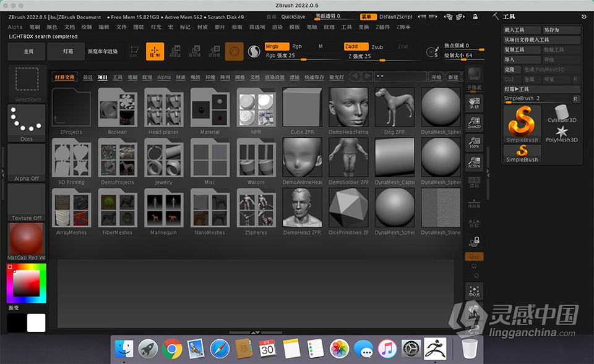Collapse the left tray divider arrow
Image resolution: width=594 pixels, height=364 pixels.
pos(2,173)
